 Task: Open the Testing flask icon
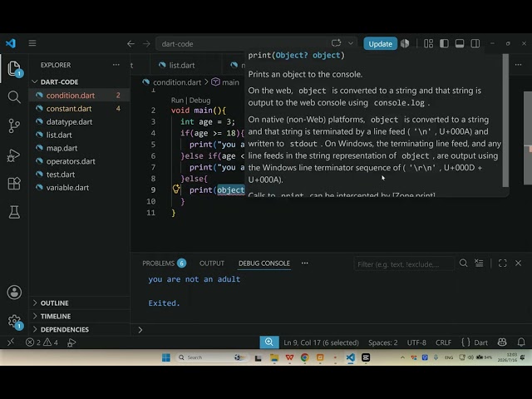point(14,212)
